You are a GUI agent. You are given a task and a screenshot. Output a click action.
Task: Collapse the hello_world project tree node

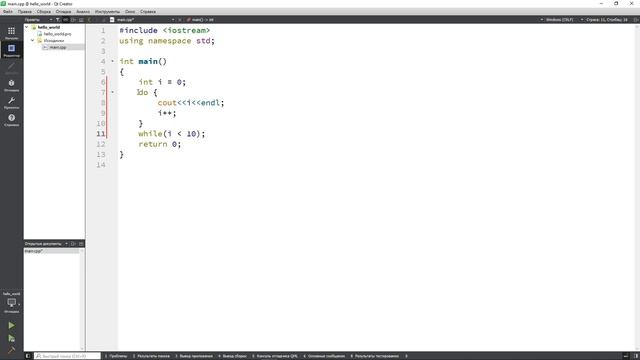[27, 27]
